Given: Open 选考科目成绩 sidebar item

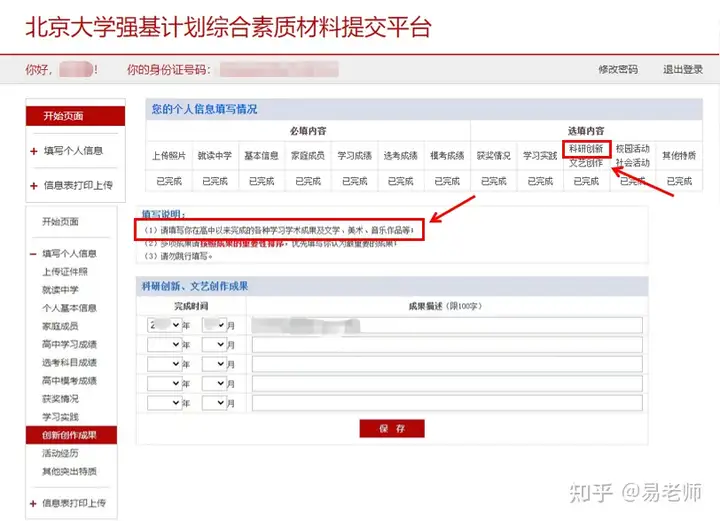Looking at the screenshot, I should 69,362.
